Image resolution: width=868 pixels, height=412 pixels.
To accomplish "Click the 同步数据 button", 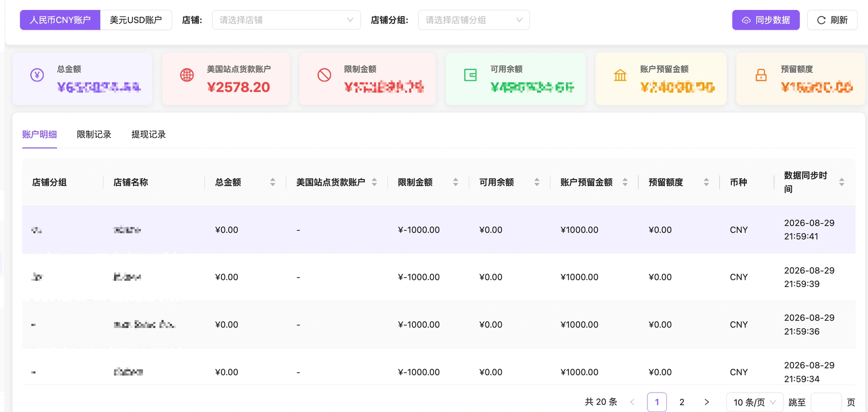I will tap(766, 20).
